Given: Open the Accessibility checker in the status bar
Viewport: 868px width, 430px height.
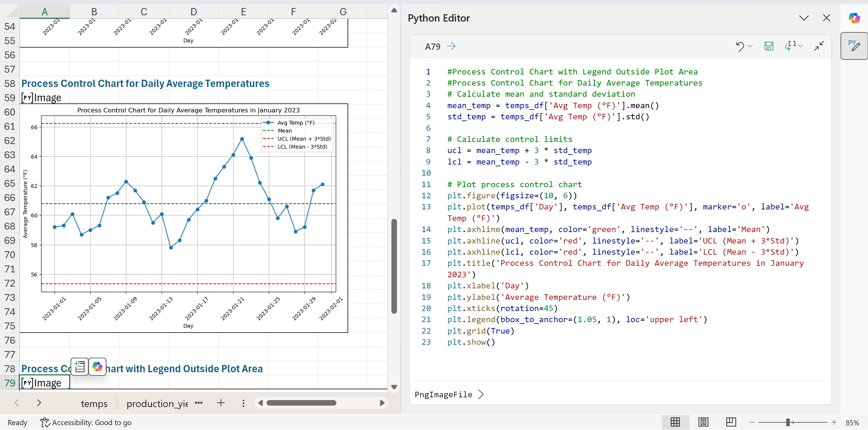Looking at the screenshot, I should click(86, 422).
